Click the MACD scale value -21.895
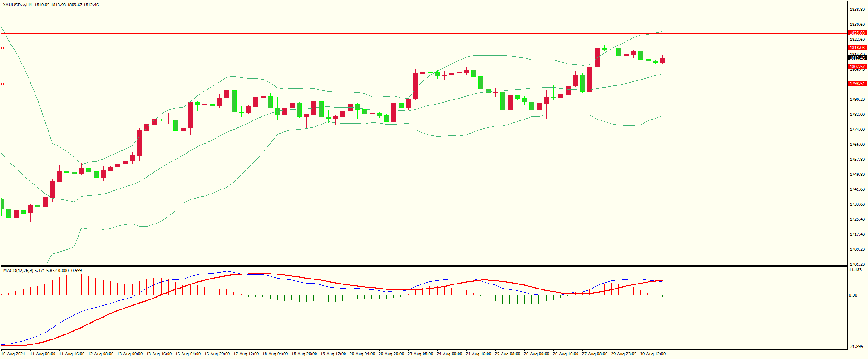 click(856, 347)
